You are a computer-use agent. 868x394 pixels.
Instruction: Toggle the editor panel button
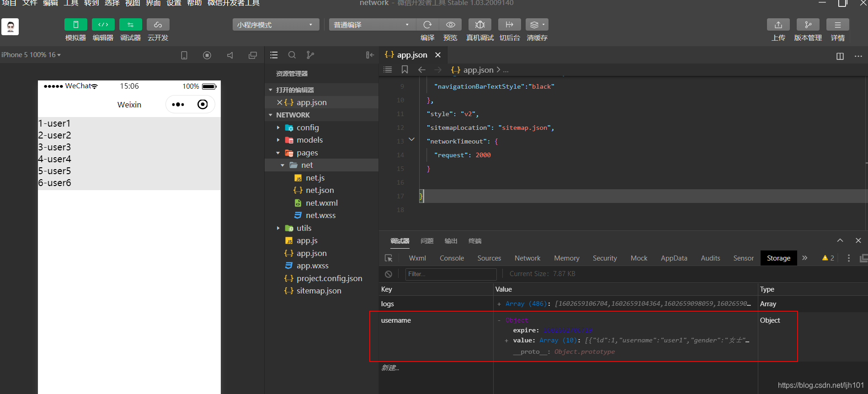click(x=103, y=24)
